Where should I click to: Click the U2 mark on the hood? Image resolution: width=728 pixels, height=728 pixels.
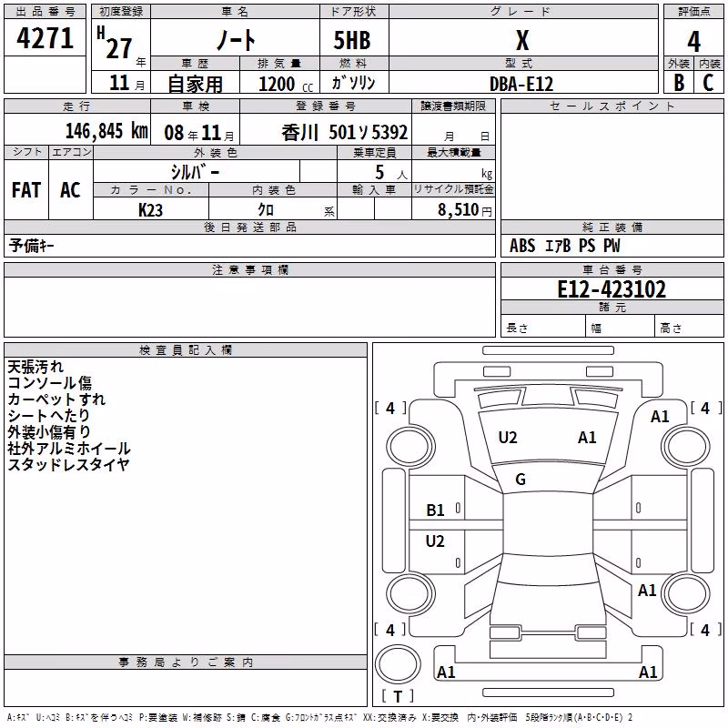508,438
